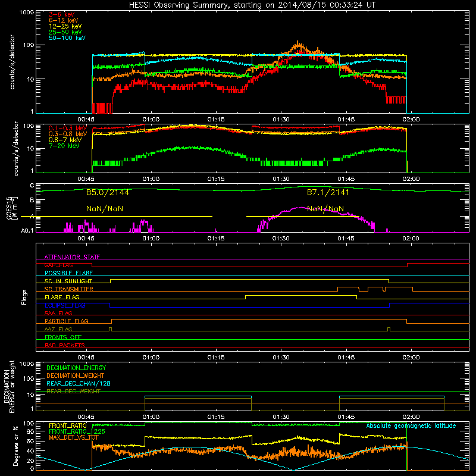Screen dimensions: 476x476
Task: Click the REAR_DEC_WEIGHT legend label
Action: pyautogui.click(x=73, y=392)
